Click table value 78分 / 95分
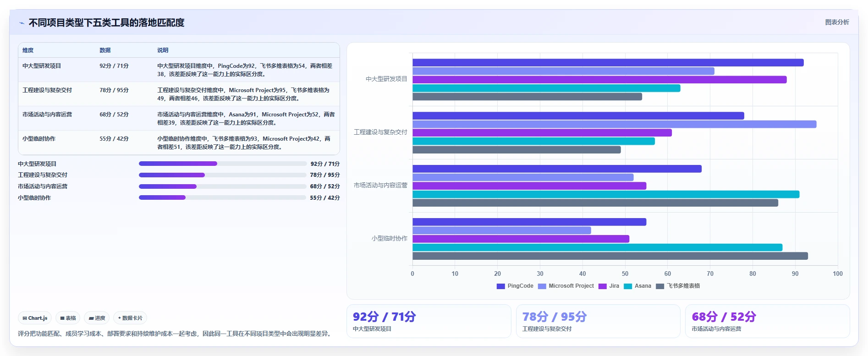The image size is (868, 356). tap(114, 90)
